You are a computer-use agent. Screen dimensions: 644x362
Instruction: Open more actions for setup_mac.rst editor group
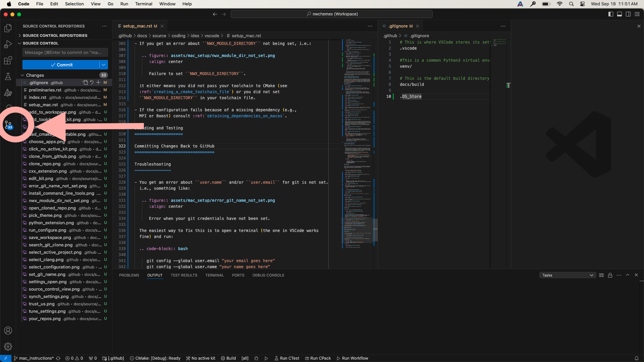(370, 26)
